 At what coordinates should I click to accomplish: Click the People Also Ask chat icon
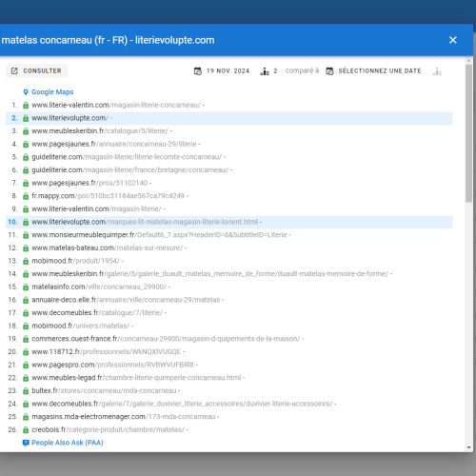click(x=26, y=443)
